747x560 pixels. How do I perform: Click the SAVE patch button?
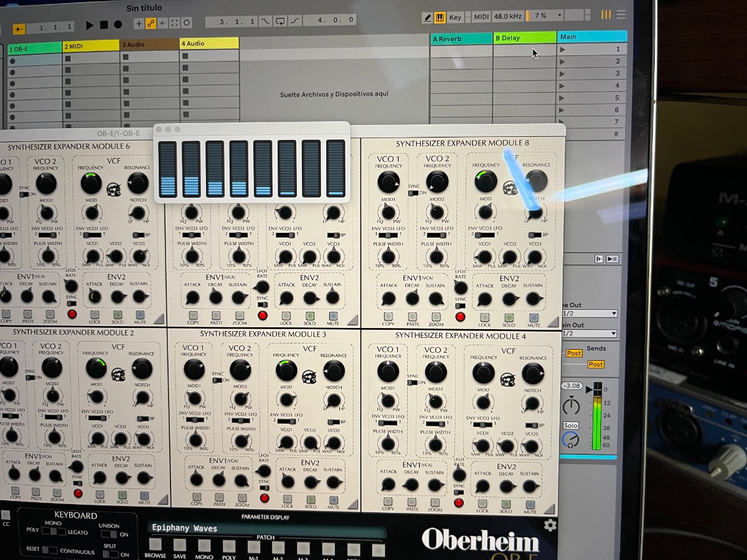click(180, 546)
